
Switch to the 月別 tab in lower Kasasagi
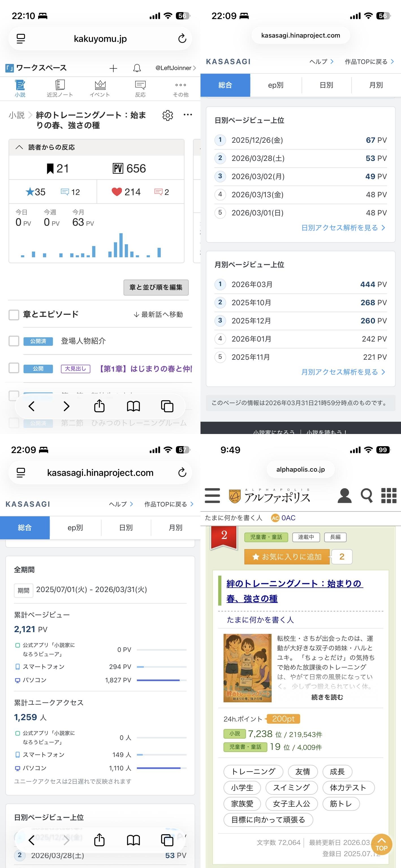coord(175,528)
